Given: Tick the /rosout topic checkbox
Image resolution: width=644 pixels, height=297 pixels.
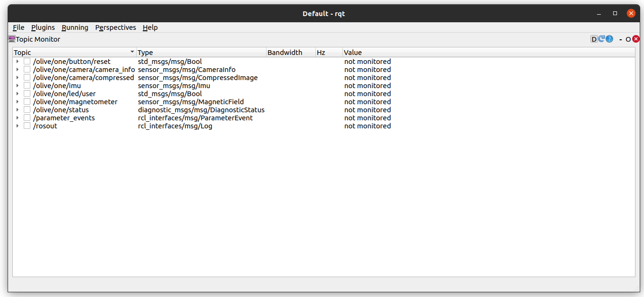Looking at the screenshot, I should 27,126.
